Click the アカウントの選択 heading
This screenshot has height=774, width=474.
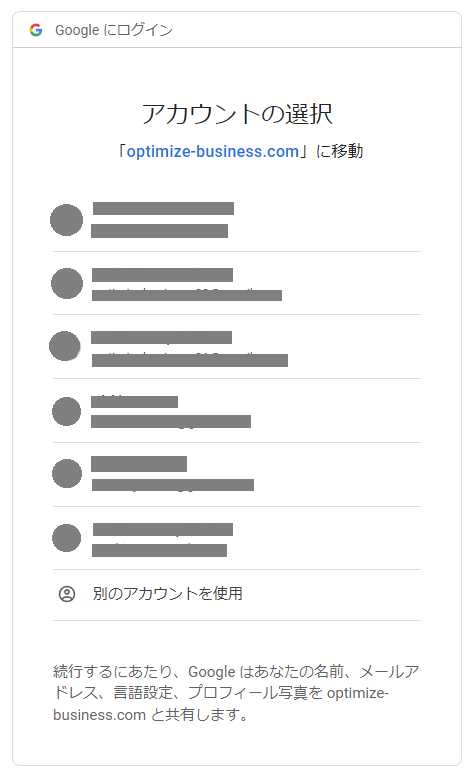[x=237, y=114]
